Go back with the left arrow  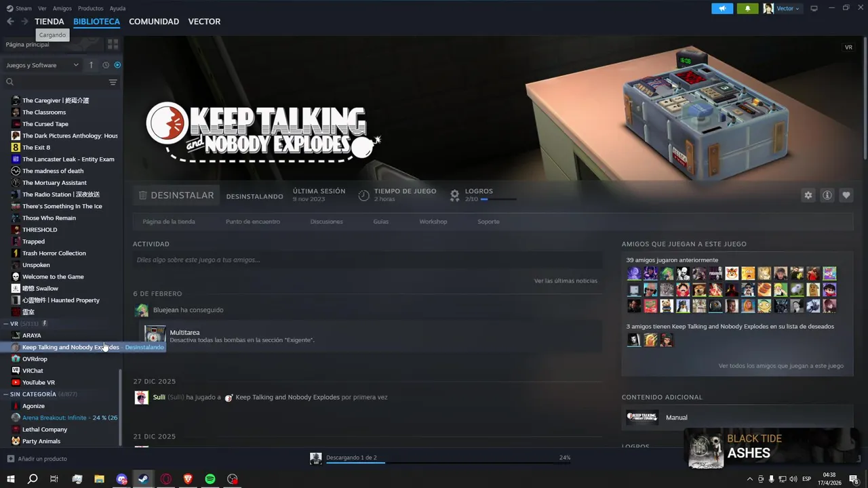point(10,22)
